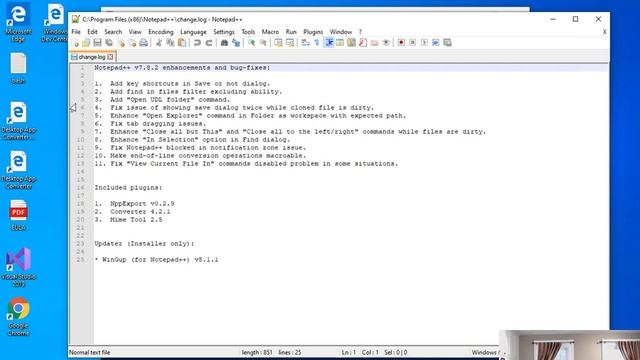Click status bar entry "length : 851"

pos(257,352)
